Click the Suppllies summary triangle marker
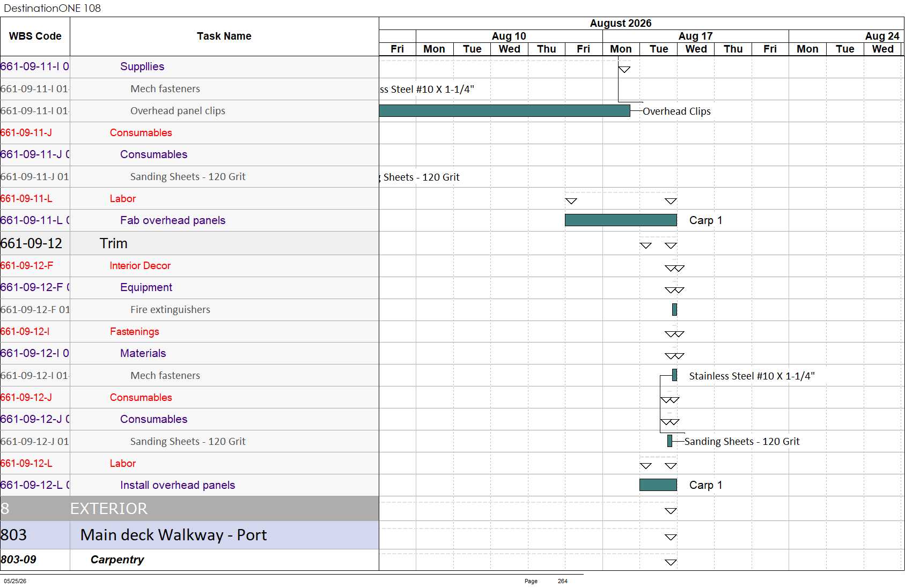The height and width of the screenshot is (588, 905). (624, 69)
